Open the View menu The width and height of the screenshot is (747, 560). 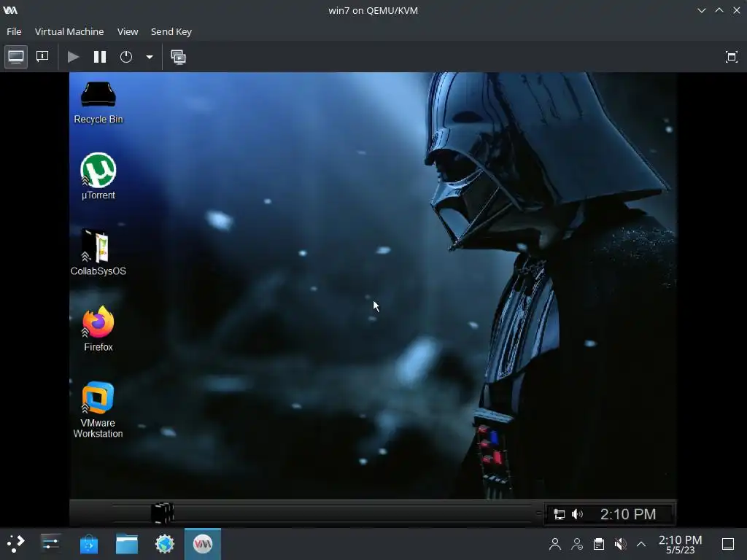pyautogui.click(x=128, y=31)
